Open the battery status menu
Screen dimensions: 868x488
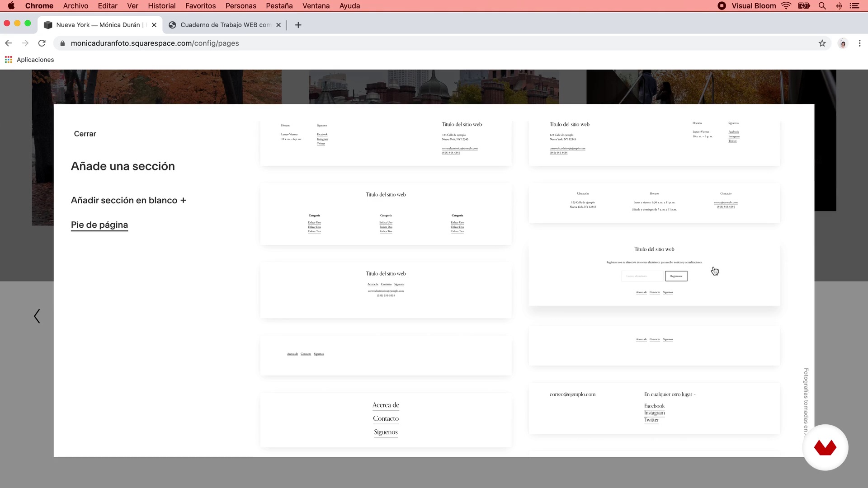point(804,6)
